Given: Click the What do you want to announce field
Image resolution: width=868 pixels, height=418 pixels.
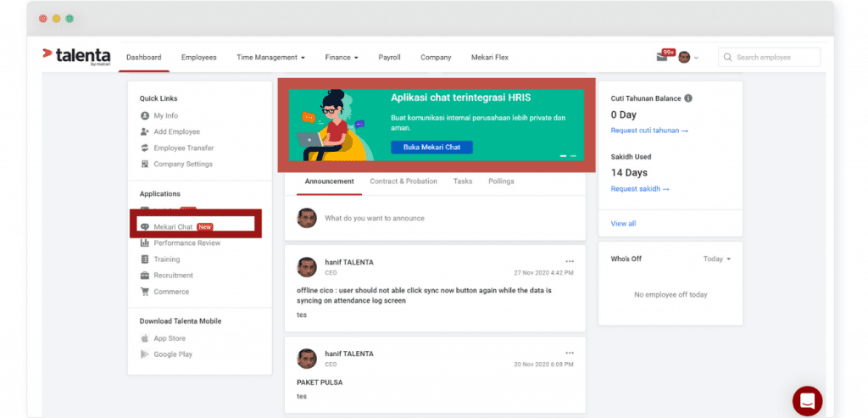Looking at the screenshot, I should coord(374,218).
